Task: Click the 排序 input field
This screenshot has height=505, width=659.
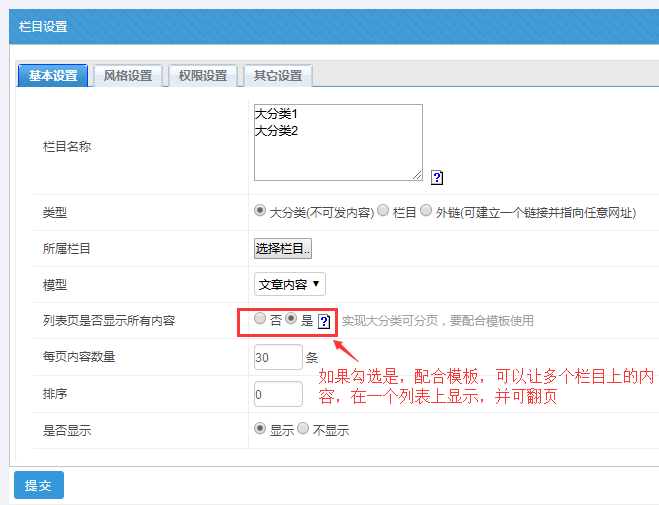Action: coord(278,394)
